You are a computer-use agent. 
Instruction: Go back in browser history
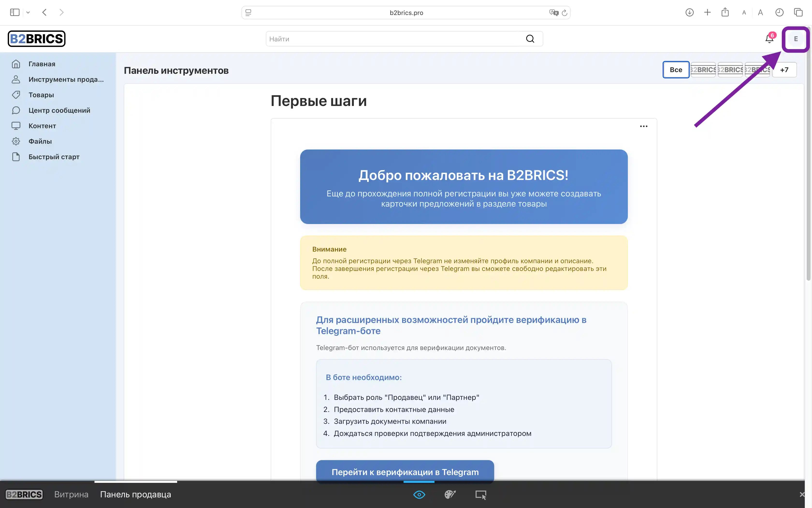pyautogui.click(x=44, y=12)
